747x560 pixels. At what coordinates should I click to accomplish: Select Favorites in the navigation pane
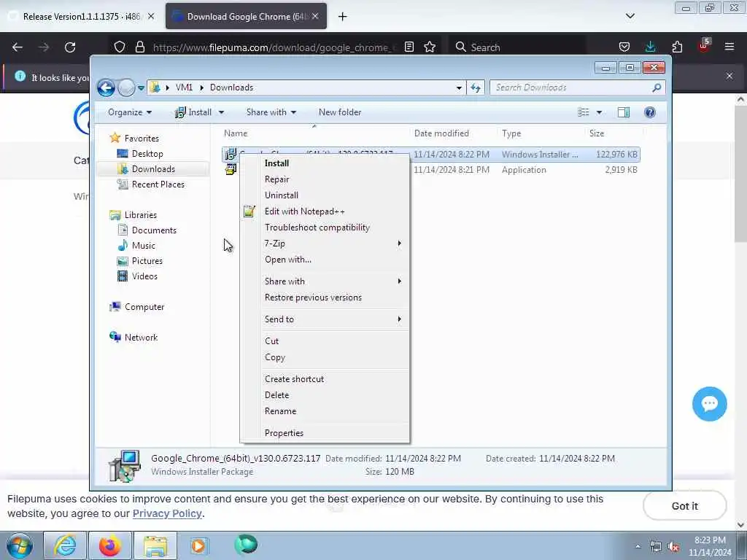(x=142, y=139)
